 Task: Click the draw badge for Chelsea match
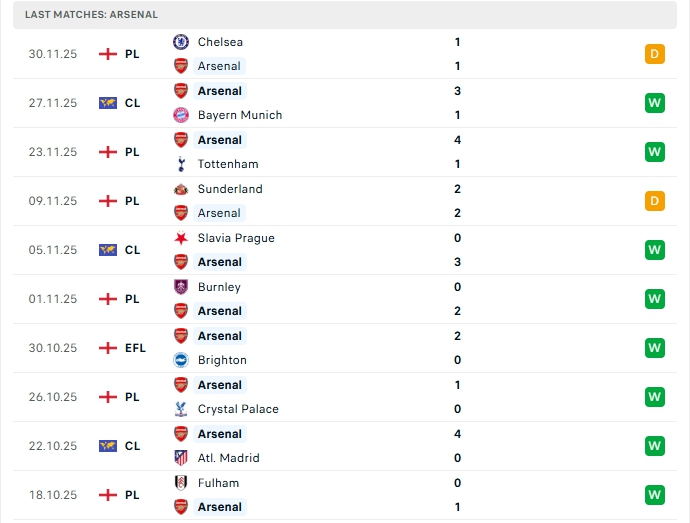coord(655,54)
